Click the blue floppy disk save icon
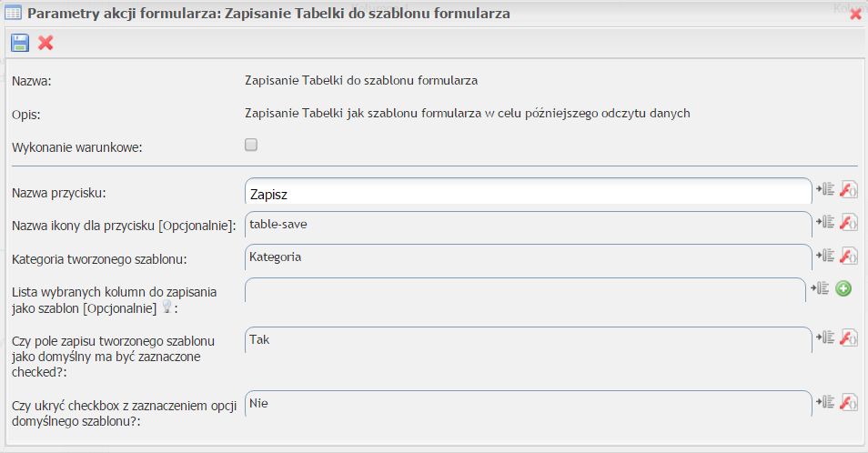Screen dimensions: 868x453 pos(20,43)
